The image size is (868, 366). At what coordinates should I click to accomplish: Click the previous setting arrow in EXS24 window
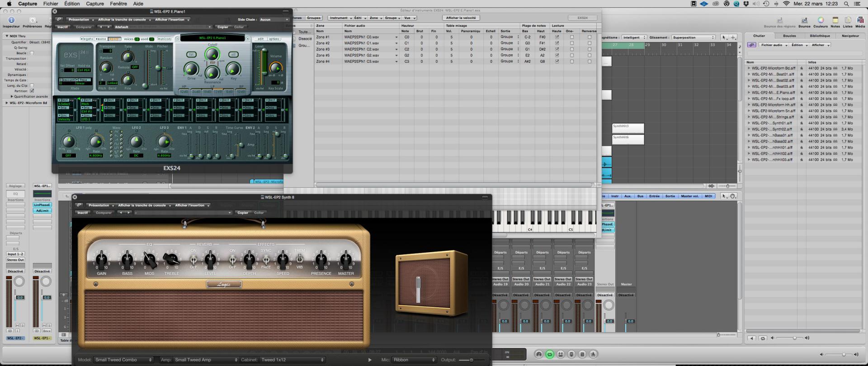click(x=101, y=27)
